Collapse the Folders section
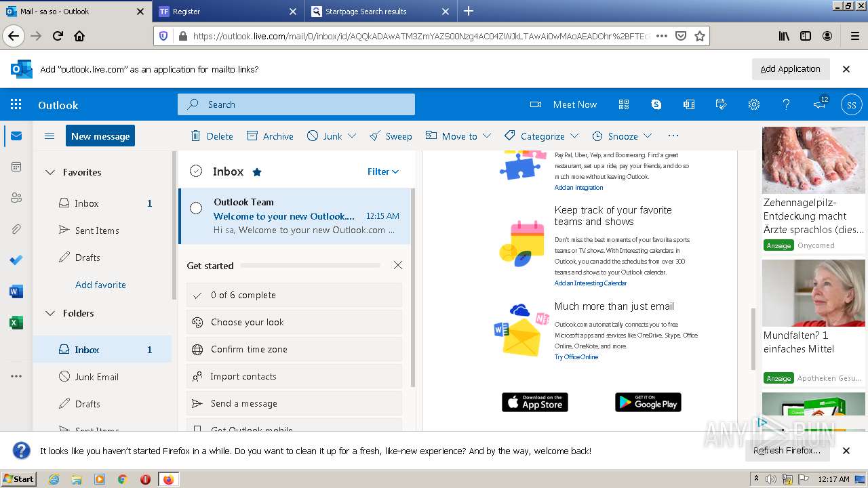 (50, 313)
